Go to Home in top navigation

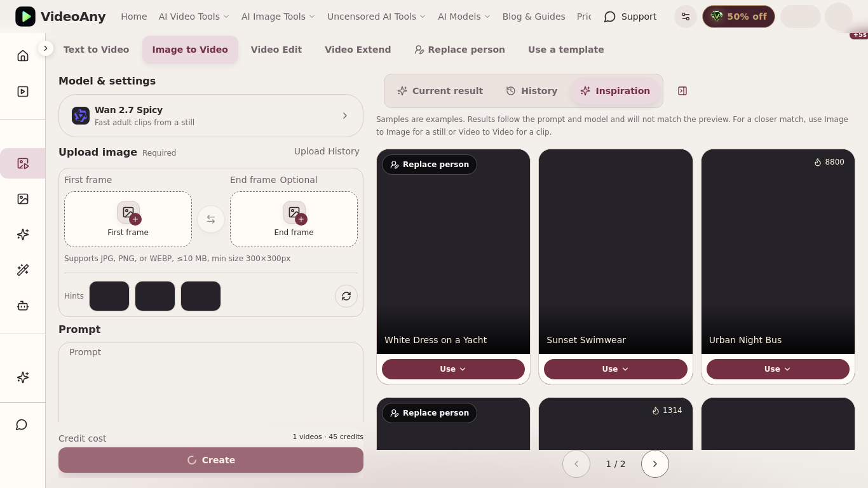(x=134, y=17)
